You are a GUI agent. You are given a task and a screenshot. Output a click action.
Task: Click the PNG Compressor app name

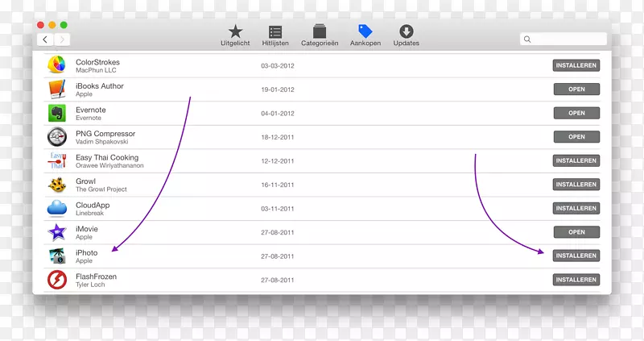pos(105,134)
